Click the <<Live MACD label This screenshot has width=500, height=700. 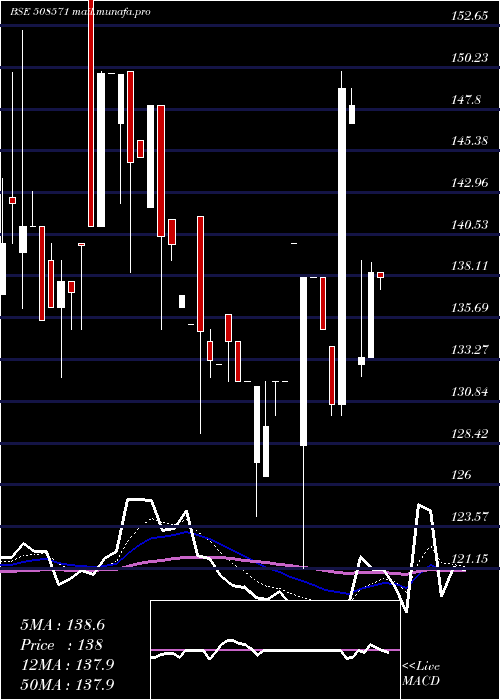421,673
